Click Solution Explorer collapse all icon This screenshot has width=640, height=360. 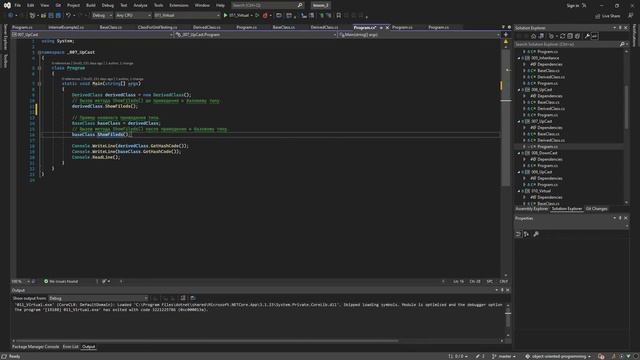(x=570, y=36)
